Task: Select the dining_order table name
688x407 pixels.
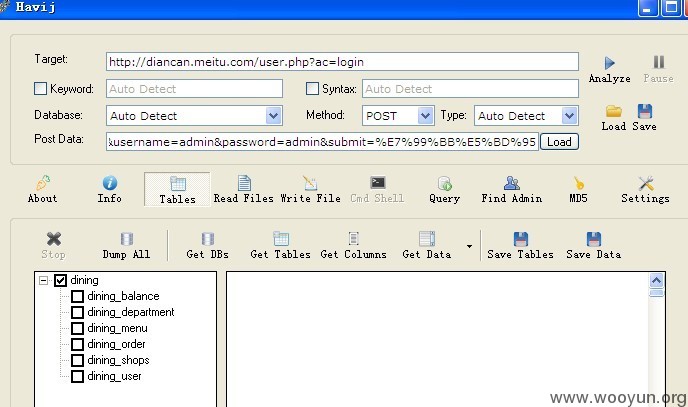Action: click(x=116, y=344)
